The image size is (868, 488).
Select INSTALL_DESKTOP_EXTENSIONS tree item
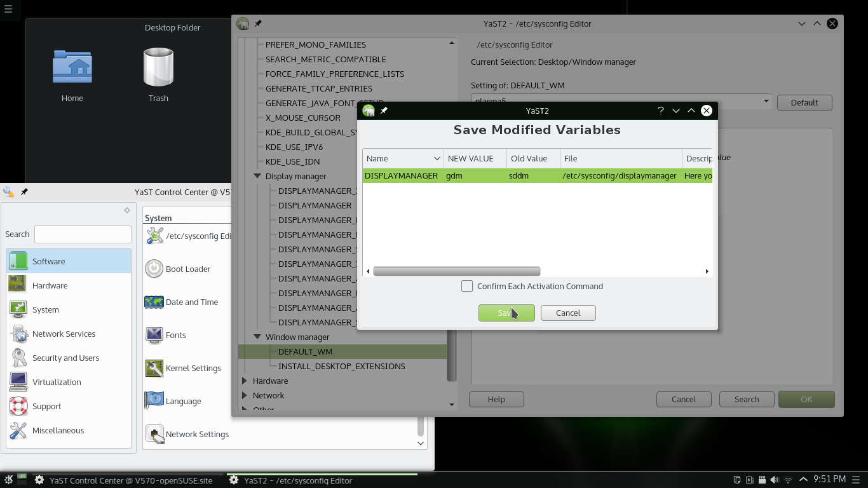pyautogui.click(x=342, y=366)
